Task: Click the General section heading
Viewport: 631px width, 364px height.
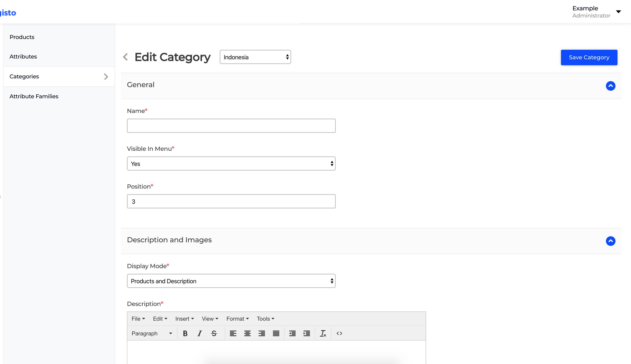Action: tap(140, 85)
